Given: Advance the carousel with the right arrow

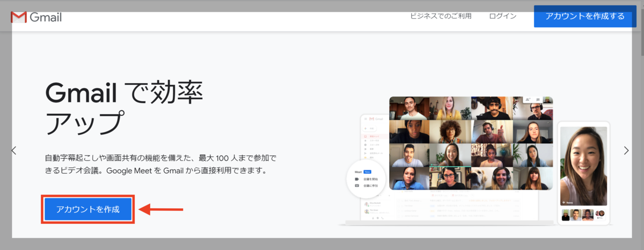Looking at the screenshot, I should point(626,151).
